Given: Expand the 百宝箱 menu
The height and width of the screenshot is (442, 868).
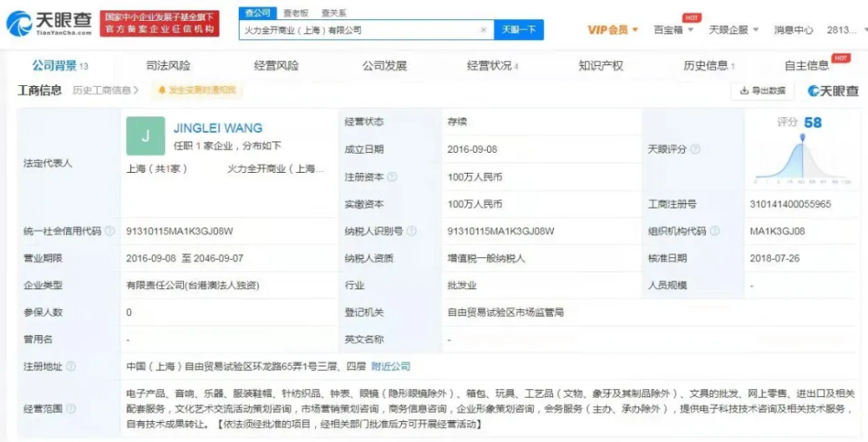Looking at the screenshot, I should point(674,30).
